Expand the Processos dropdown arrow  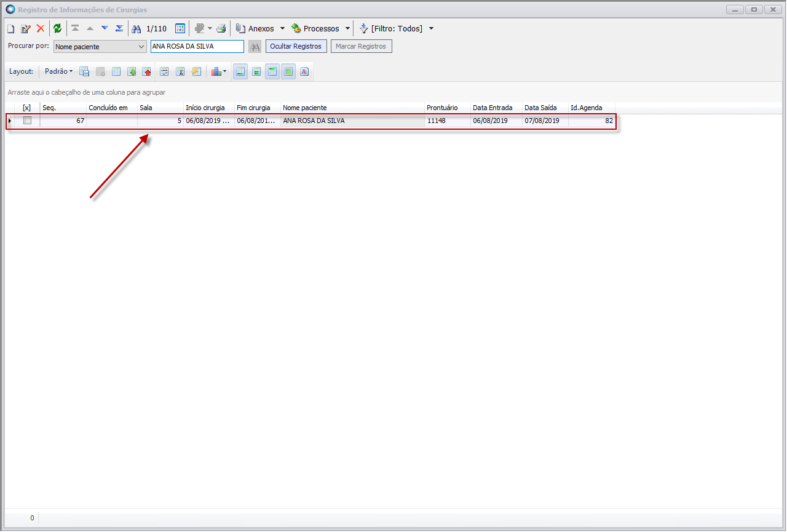point(347,28)
